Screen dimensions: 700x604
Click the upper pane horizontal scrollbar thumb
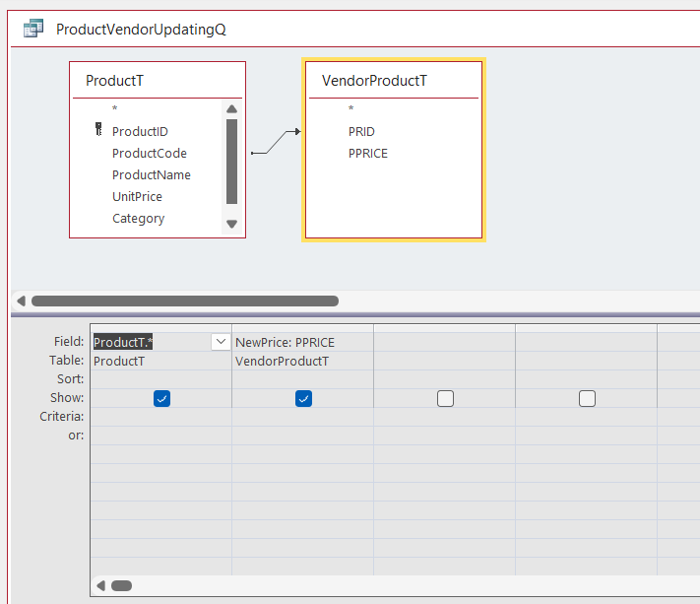coord(184,301)
